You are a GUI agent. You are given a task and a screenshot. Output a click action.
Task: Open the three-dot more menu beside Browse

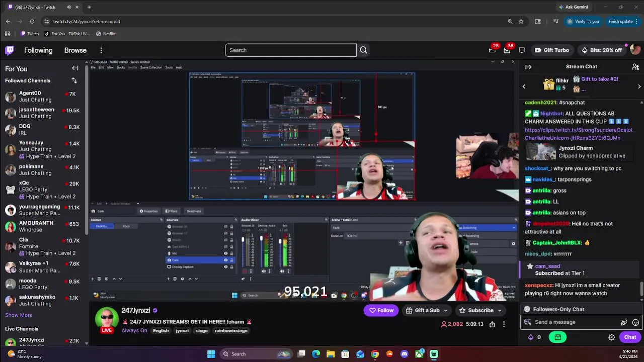pos(101,50)
